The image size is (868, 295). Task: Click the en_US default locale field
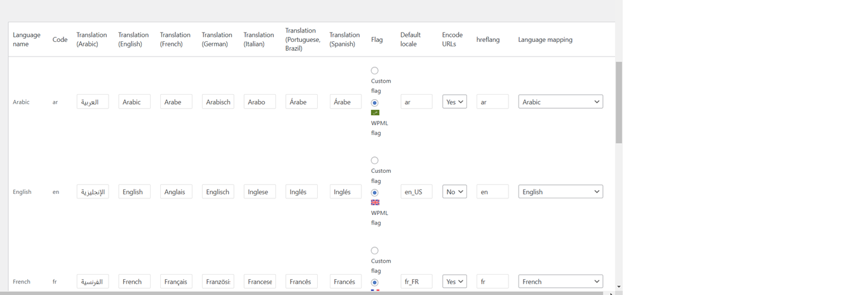click(x=416, y=191)
